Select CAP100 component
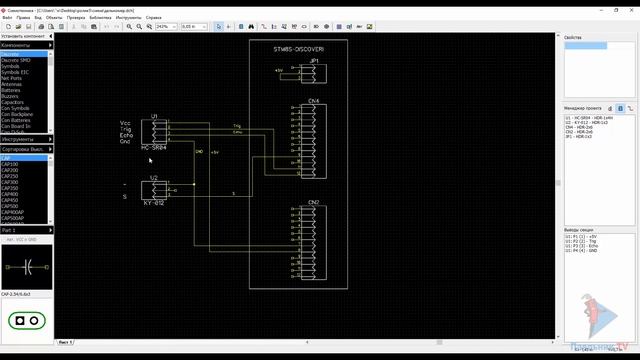Viewport: 640px width, 360px height. click(x=24, y=164)
